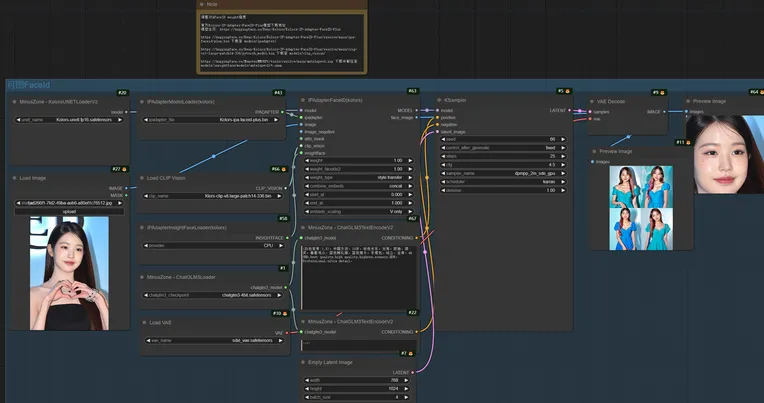Open the sampler_name dropdown in KSampler

[x=501, y=174]
